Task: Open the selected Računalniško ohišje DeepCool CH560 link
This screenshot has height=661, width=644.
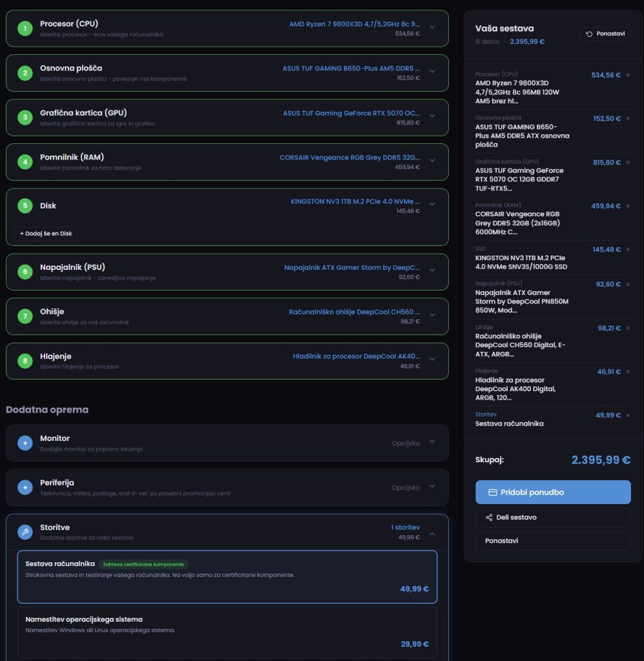Action: [x=354, y=312]
